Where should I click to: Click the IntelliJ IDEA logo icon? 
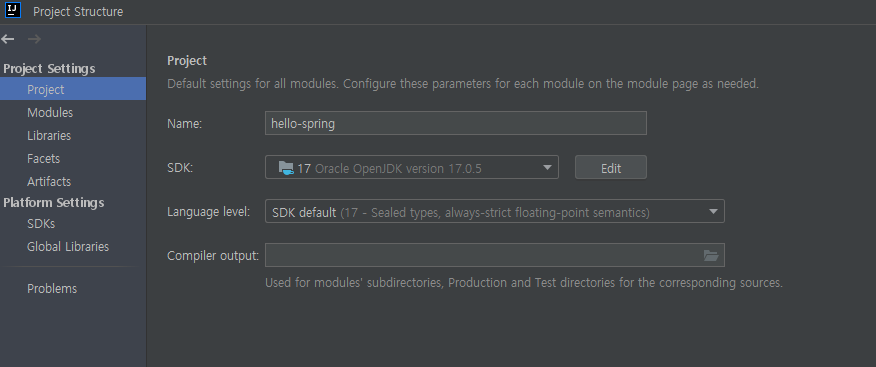click(x=12, y=10)
